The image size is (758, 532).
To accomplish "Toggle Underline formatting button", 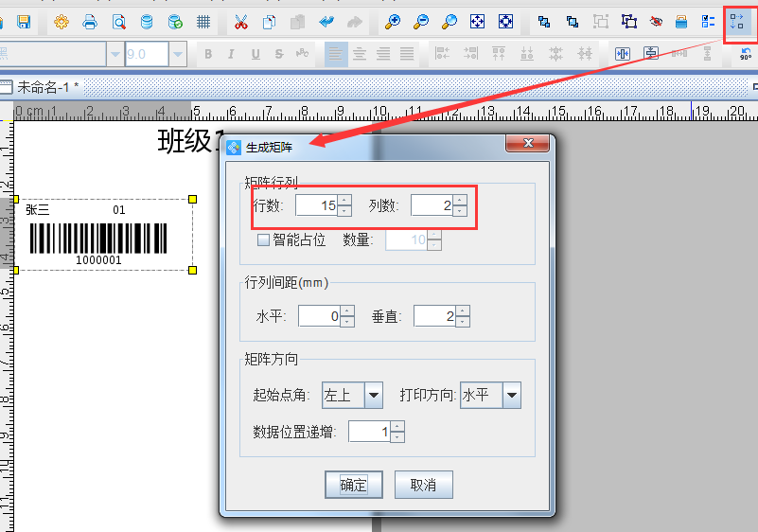I will (x=256, y=54).
